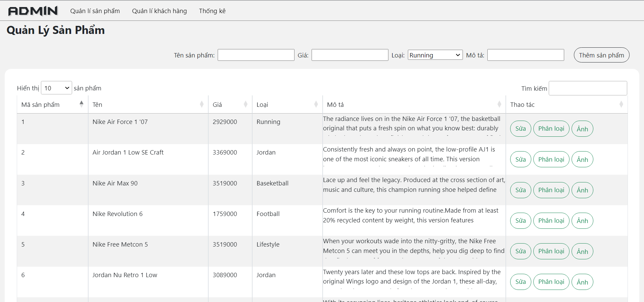Select the name Nike Revolution 6
The image size is (644, 302).
[117, 214]
